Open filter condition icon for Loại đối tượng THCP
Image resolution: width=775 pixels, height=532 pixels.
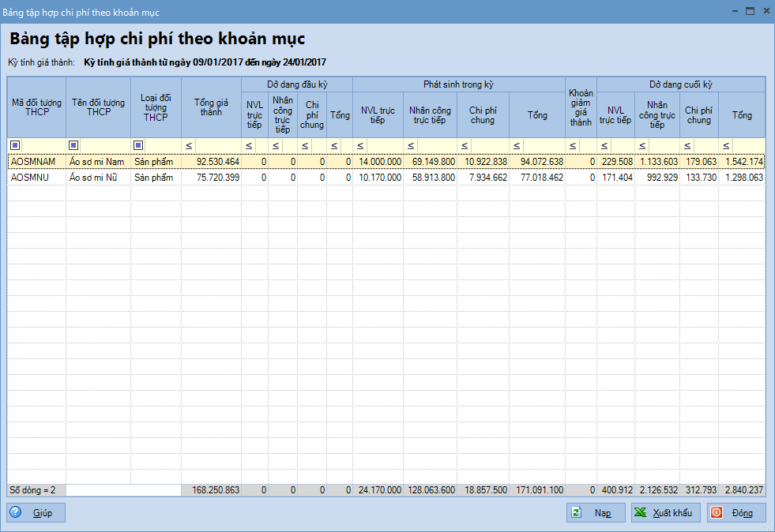(138, 145)
